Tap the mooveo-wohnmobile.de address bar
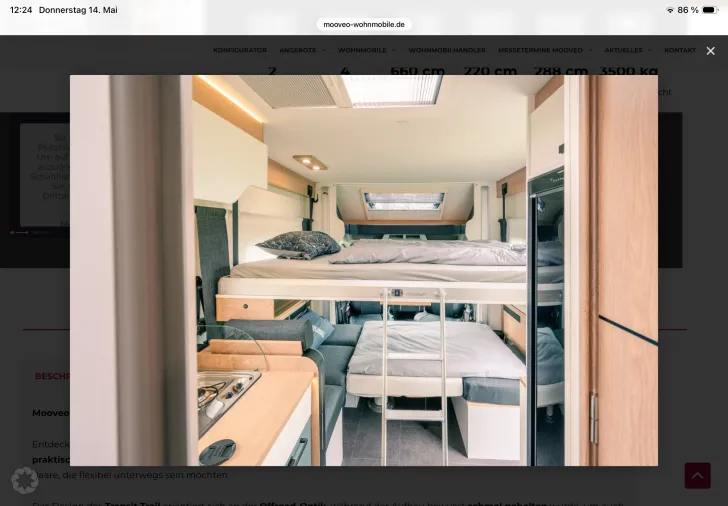This screenshot has height=506, width=728. click(x=364, y=25)
